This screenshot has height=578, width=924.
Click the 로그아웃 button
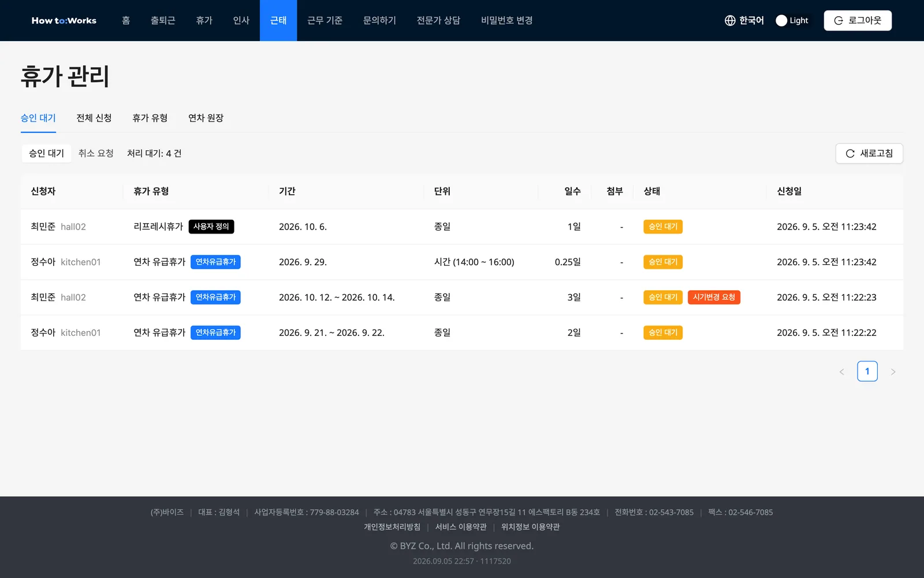[858, 20]
